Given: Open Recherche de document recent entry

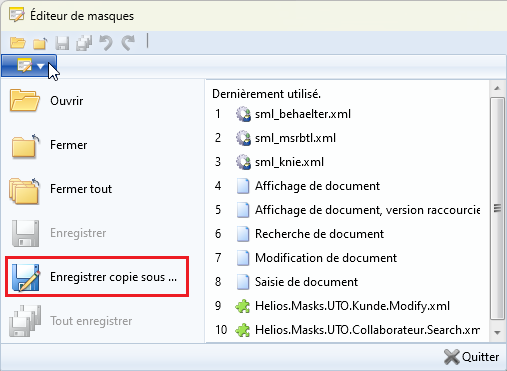Looking at the screenshot, I should (x=319, y=234).
